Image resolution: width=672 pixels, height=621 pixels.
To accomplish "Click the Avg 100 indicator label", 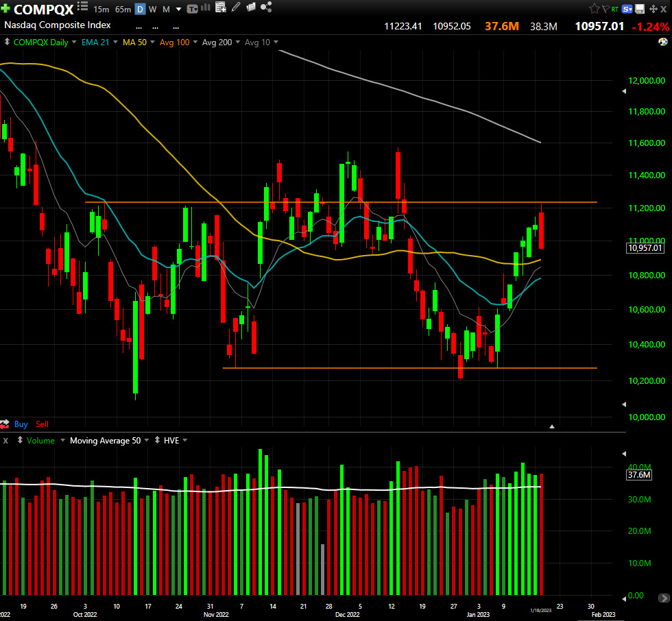I will [174, 42].
